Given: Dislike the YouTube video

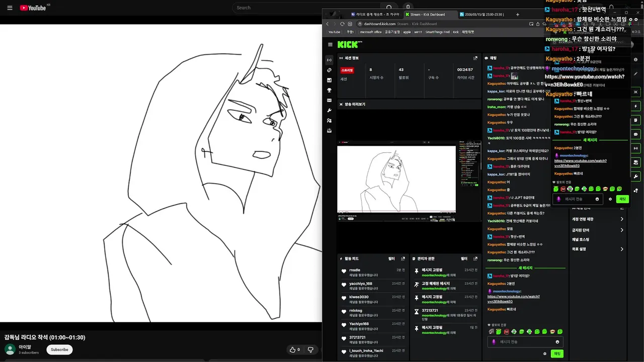Looking at the screenshot, I should coord(311,349).
